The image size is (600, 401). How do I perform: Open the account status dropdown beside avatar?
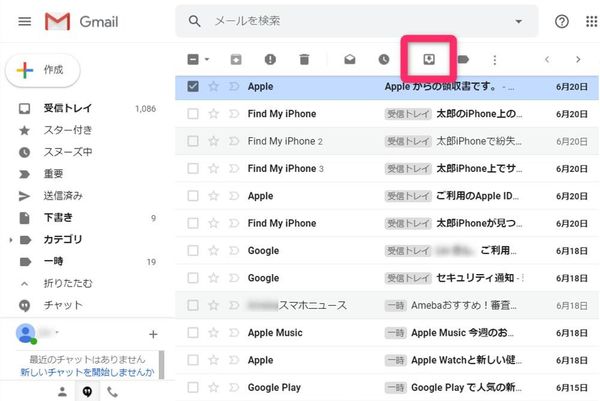pyautogui.click(x=57, y=333)
